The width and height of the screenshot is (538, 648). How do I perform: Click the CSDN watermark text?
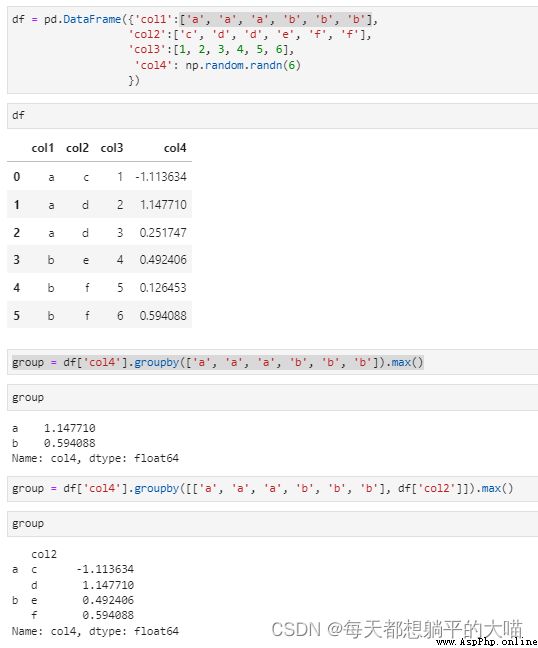[397, 629]
